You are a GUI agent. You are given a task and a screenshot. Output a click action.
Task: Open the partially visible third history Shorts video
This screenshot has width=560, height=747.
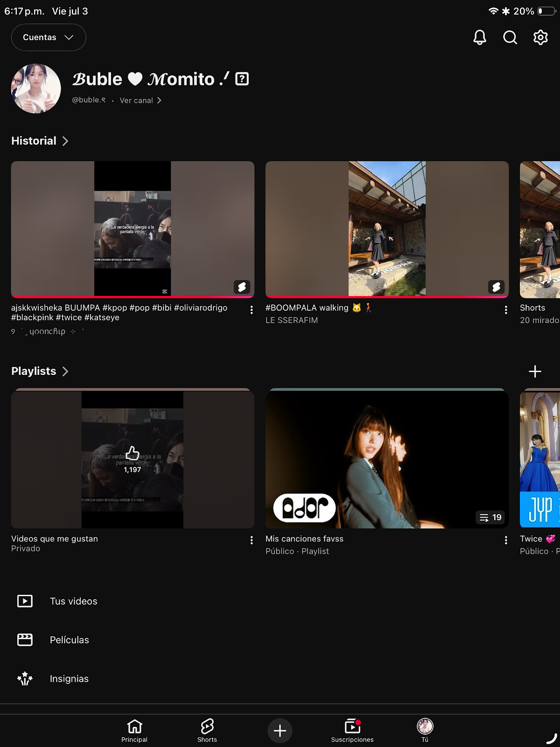click(x=540, y=229)
